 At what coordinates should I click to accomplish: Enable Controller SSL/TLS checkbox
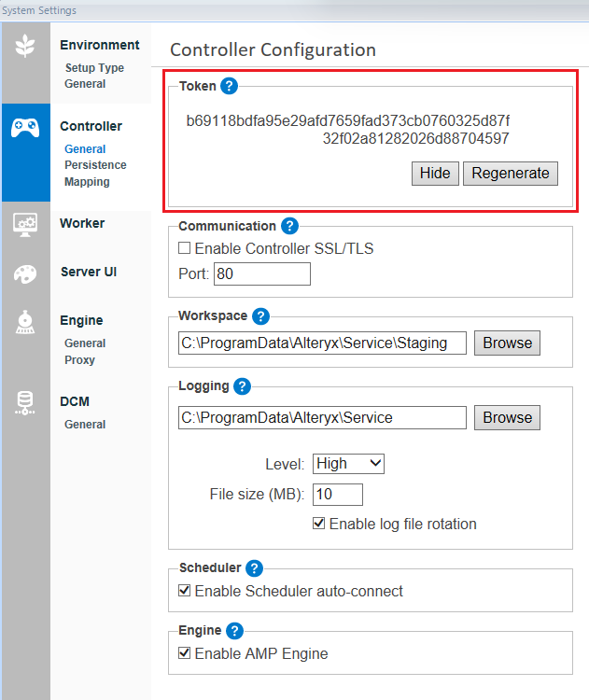coord(185,249)
